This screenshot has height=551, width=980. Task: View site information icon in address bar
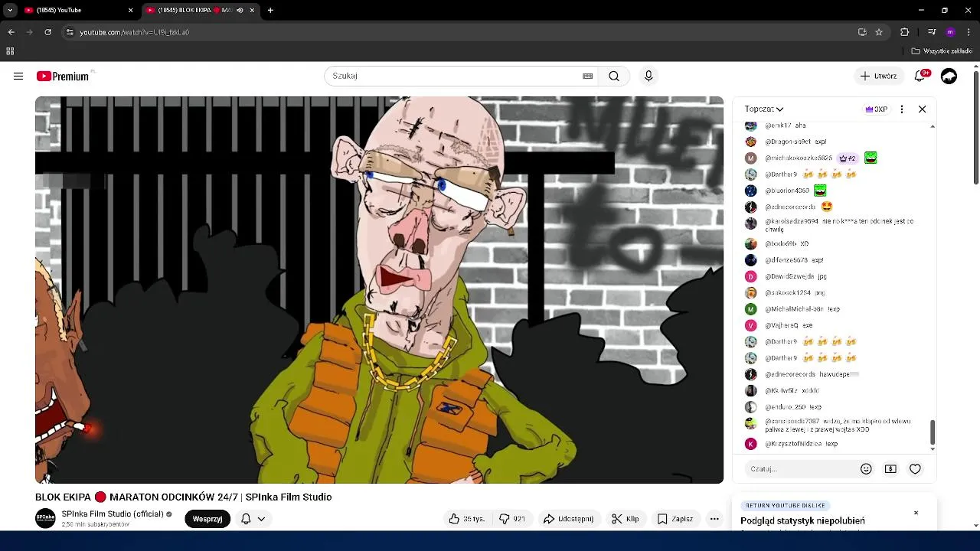tap(70, 32)
